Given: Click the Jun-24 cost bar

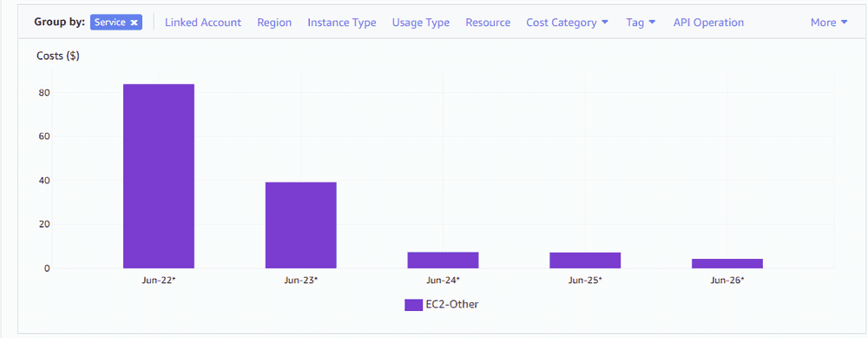Looking at the screenshot, I should coord(443,260).
